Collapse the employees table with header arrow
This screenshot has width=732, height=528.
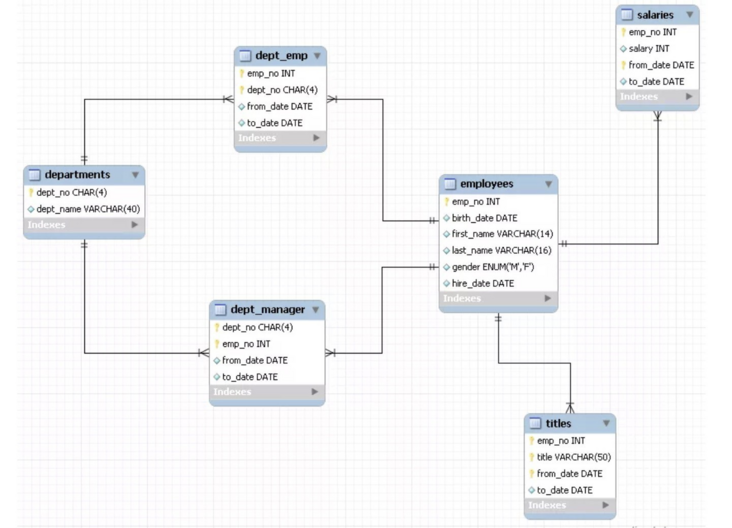pyautogui.click(x=549, y=184)
